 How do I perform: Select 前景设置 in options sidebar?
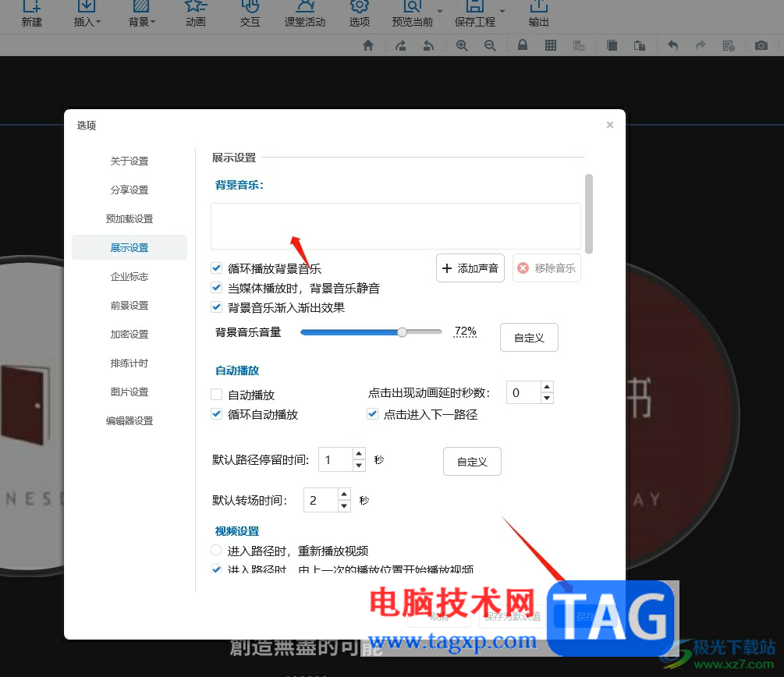coord(129,306)
